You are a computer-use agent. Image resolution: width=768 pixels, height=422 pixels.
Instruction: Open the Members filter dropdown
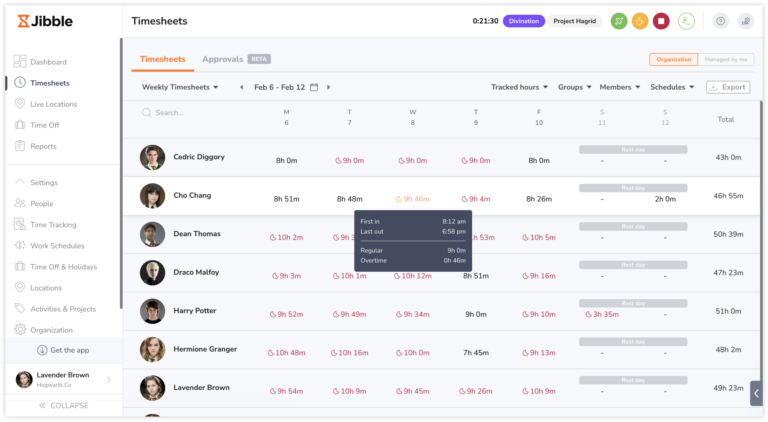(620, 87)
